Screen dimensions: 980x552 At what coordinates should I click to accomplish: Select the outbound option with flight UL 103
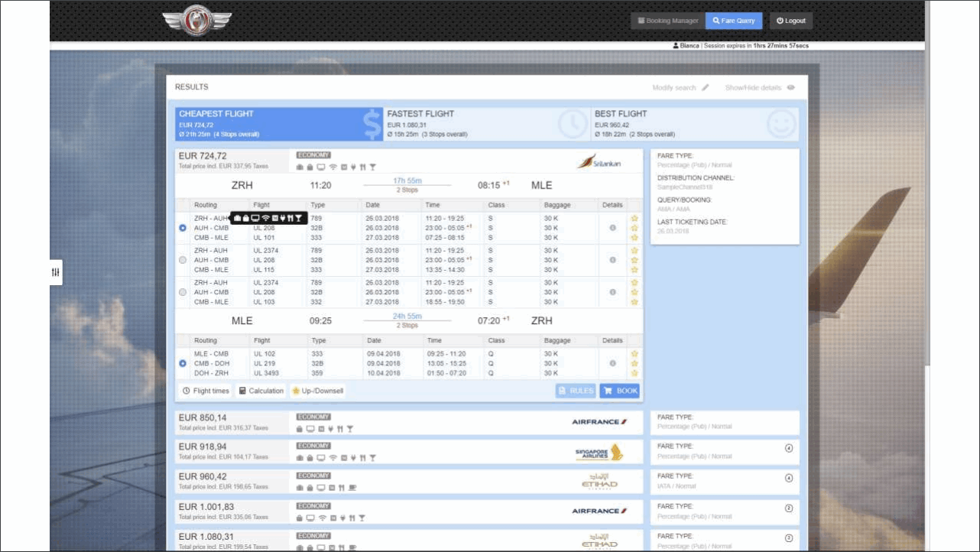click(182, 292)
